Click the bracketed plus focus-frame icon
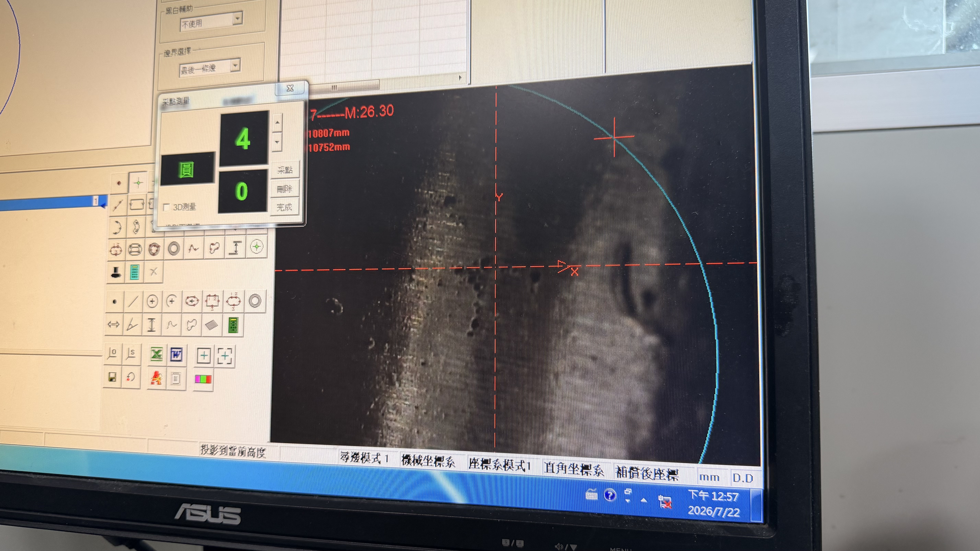Image resolution: width=980 pixels, height=551 pixels. point(224,356)
